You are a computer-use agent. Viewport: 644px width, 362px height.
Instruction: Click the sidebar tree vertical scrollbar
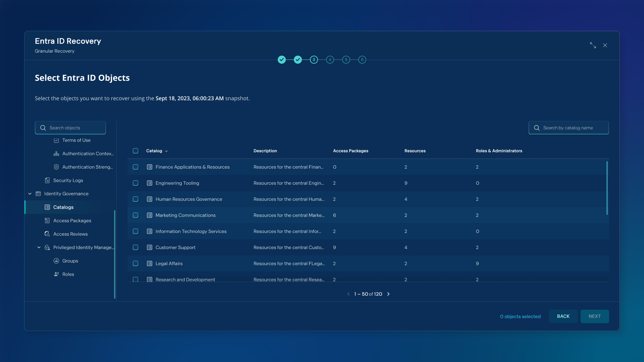pyautogui.click(x=115, y=254)
